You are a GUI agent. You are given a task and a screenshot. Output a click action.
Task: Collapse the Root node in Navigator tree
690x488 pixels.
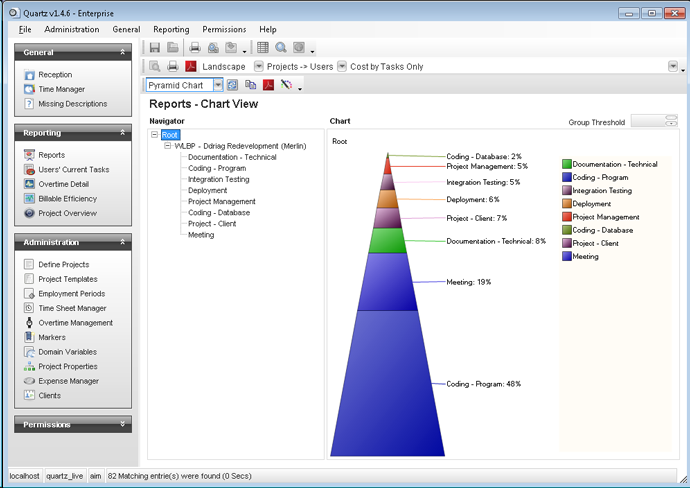154,134
